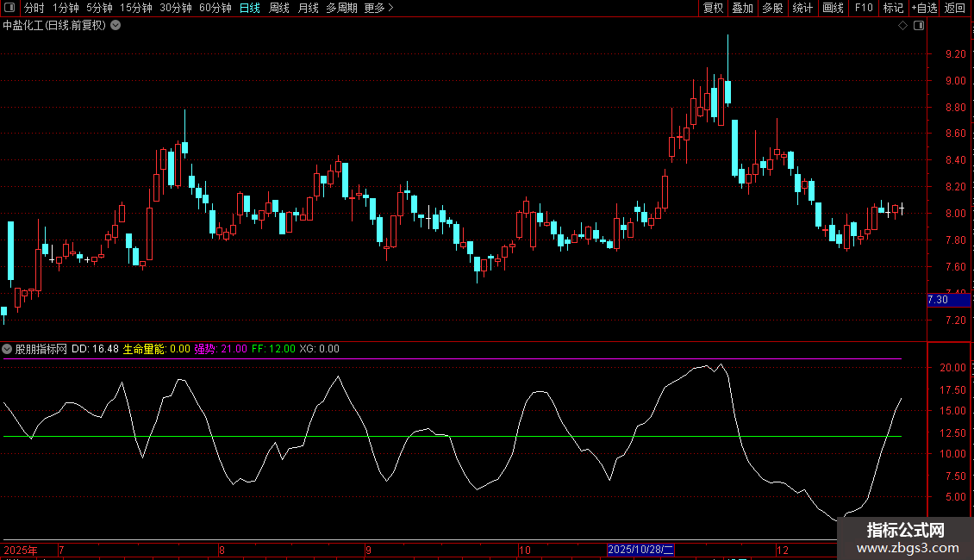Screen dimensions: 974x560
Task: Click the 20.00 indicator axis label
Action: (952, 368)
